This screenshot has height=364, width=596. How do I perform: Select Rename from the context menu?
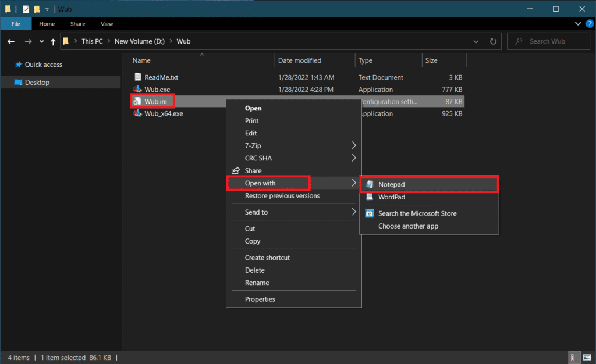coord(257,283)
